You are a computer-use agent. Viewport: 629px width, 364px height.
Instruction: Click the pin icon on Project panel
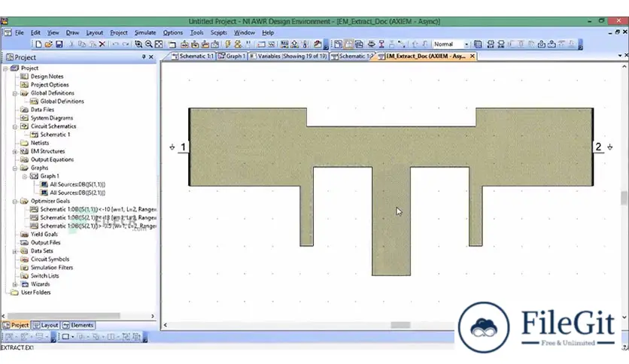pos(144,57)
